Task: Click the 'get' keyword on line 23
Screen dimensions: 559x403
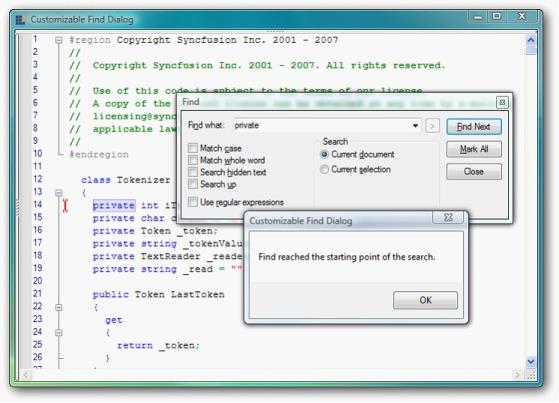Action: (114, 320)
